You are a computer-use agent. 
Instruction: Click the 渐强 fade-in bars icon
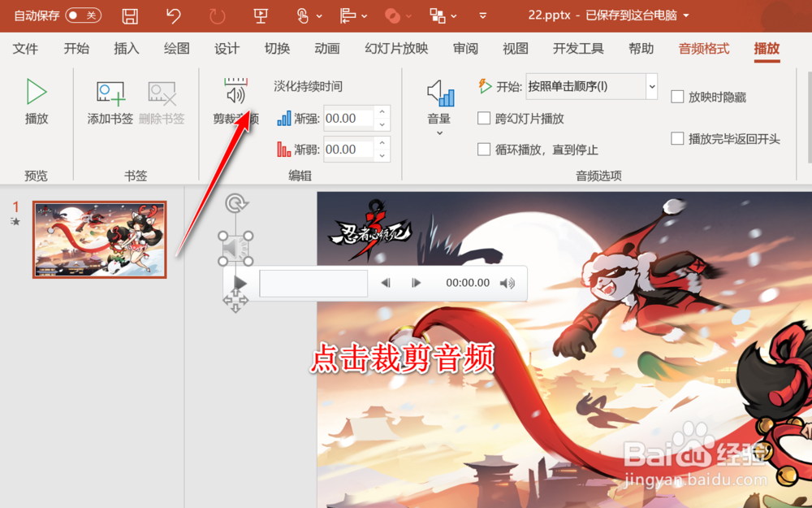pyautogui.click(x=283, y=118)
